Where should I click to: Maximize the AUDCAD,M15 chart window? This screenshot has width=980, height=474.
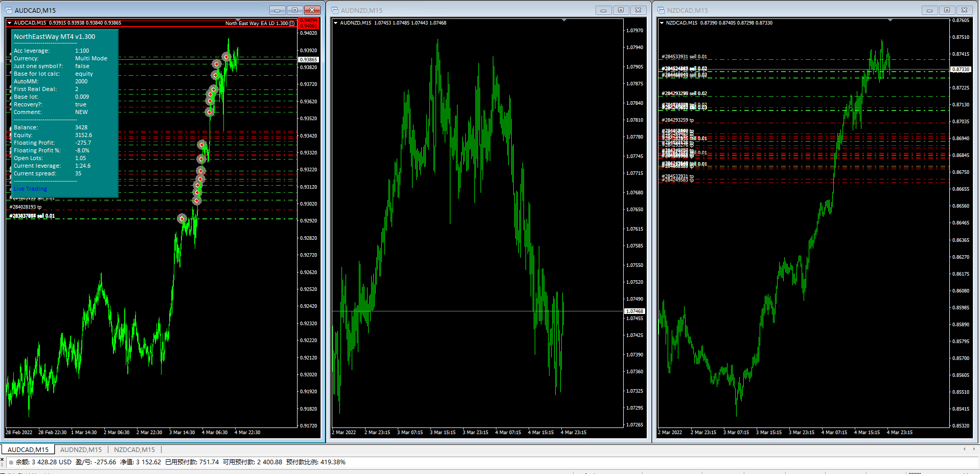point(294,10)
